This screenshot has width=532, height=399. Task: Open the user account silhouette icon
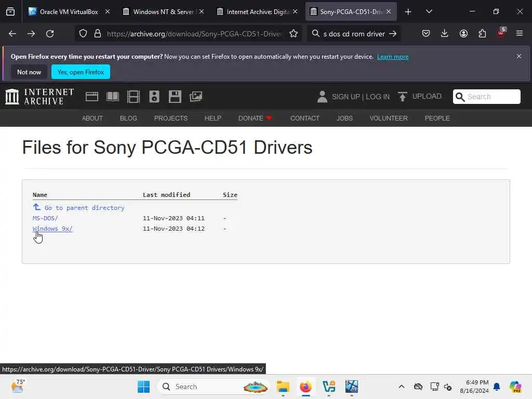[x=322, y=97]
